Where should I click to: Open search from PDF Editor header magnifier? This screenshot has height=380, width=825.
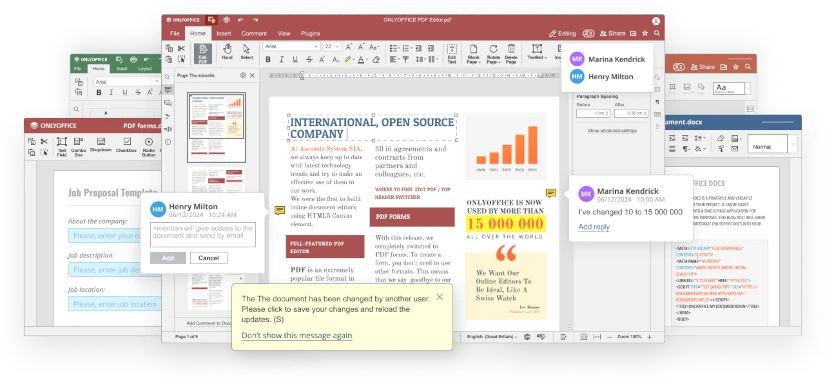click(x=657, y=33)
